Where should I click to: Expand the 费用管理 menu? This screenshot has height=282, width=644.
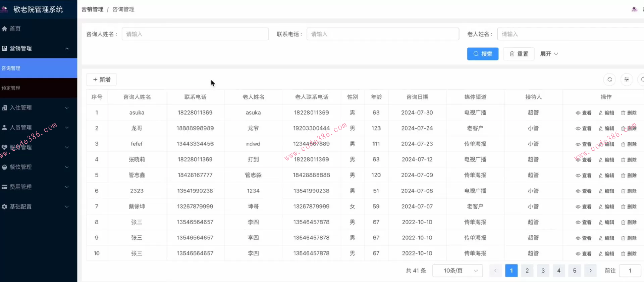pos(39,187)
